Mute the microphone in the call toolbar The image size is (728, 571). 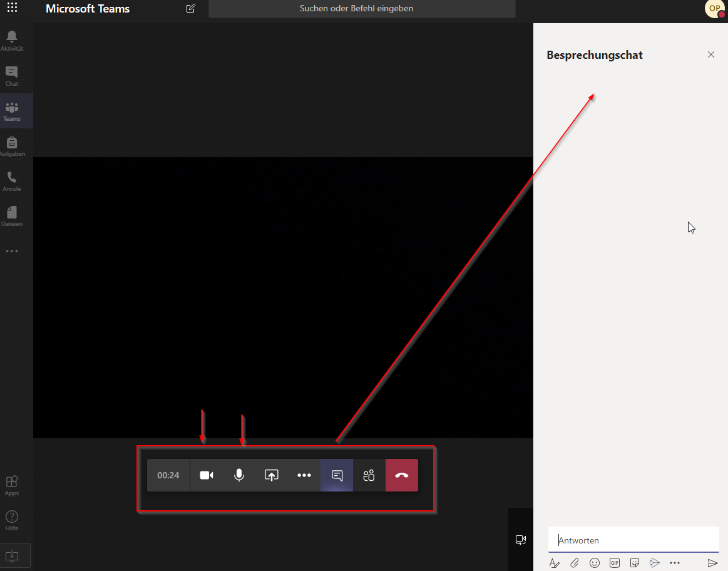pos(238,475)
